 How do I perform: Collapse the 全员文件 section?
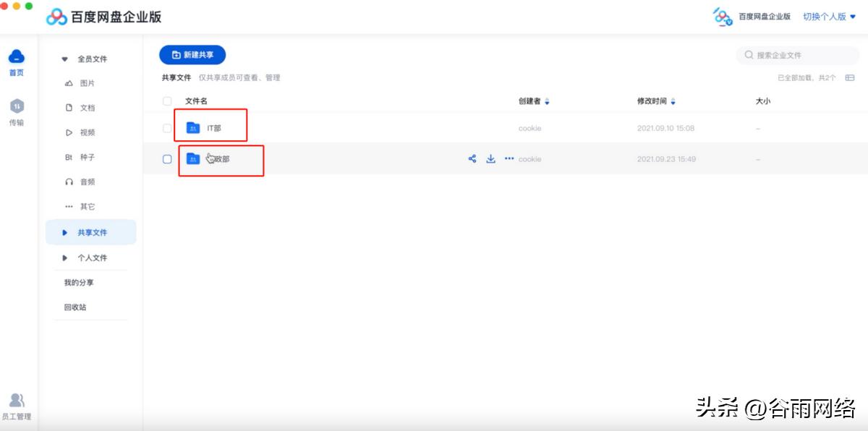[x=64, y=59]
